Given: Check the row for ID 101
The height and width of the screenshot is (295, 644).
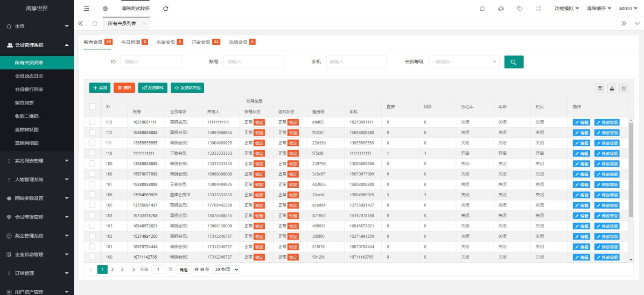Looking at the screenshot, I should click(92, 247).
